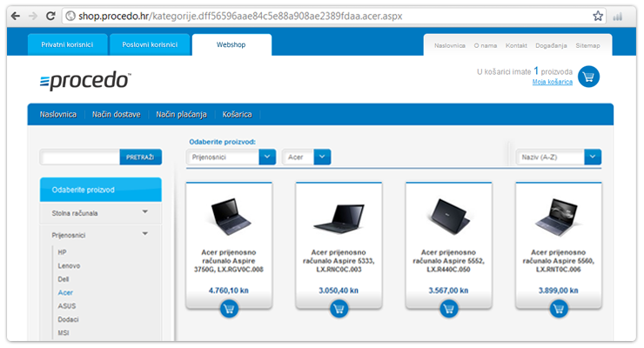
Task: Select ASUS in the sidebar list
Action: 66,306
